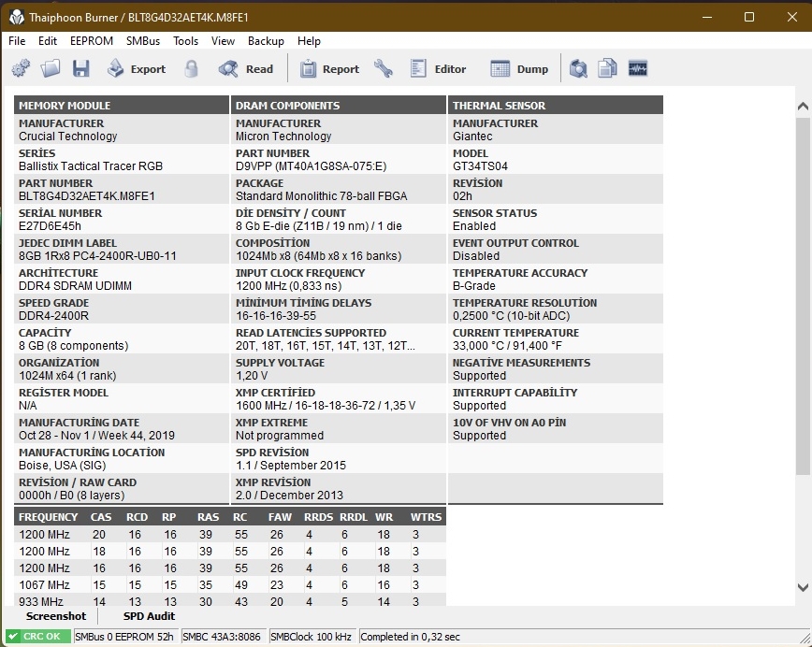This screenshot has height=647, width=812.
Task: Click the FREQUENCY column header
Action: (48, 516)
